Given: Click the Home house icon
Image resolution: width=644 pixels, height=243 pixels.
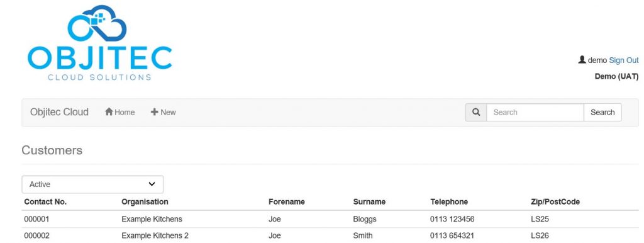Looking at the screenshot, I should 109,112.
